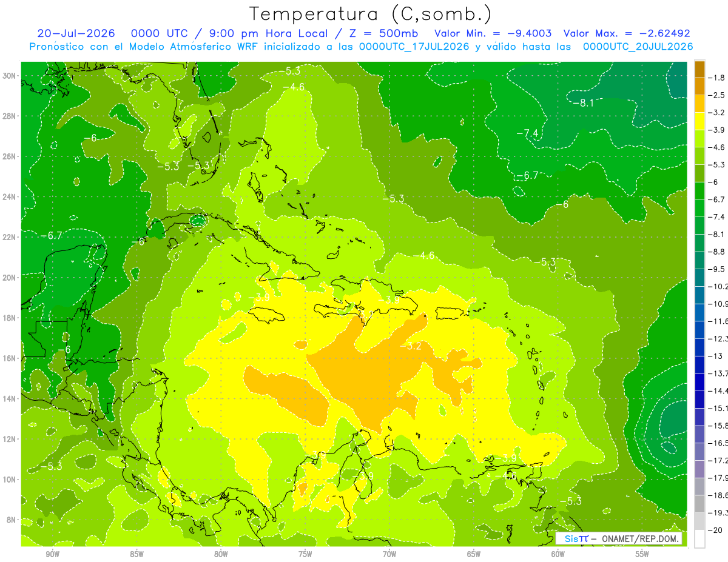Select the 26N latitude axis label

click(x=10, y=156)
